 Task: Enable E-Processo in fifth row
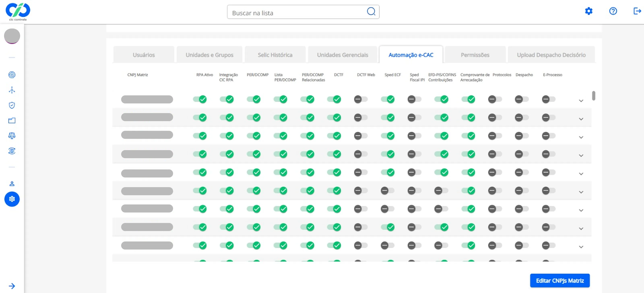click(x=548, y=172)
